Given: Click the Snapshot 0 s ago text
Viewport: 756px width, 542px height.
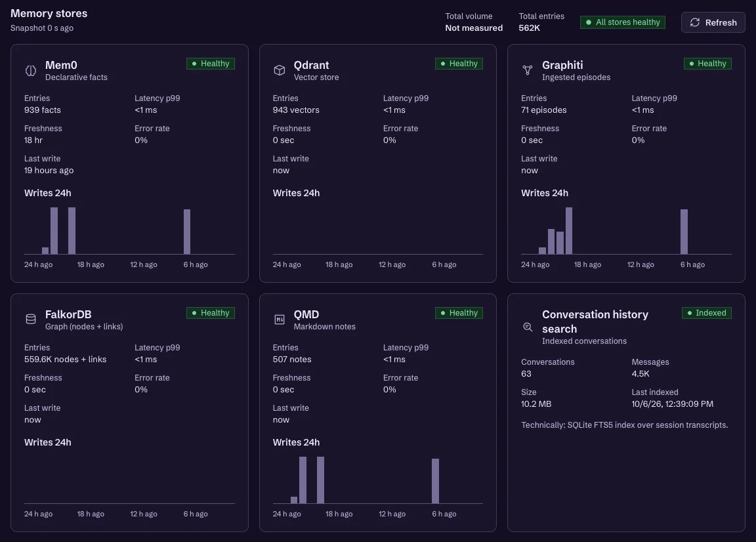Looking at the screenshot, I should click(x=42, y=28).
